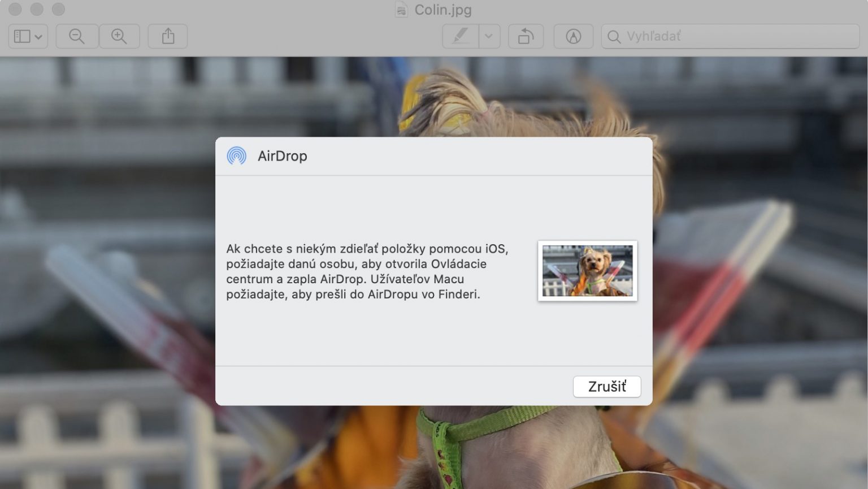This screenshot has height=489, width=868.
Task: Click the Zrušiť button
Action: click(607, 387)
